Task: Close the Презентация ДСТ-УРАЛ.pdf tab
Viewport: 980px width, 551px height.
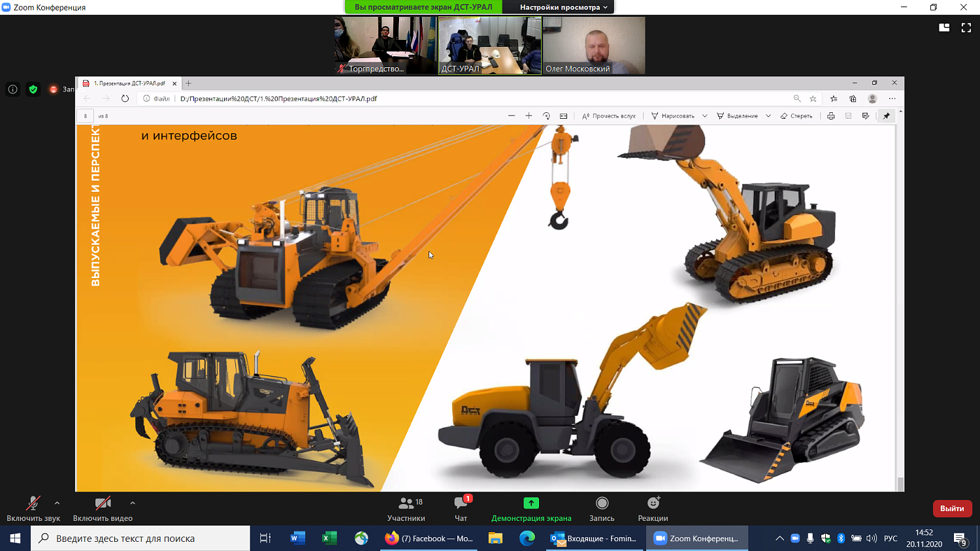Action: click(x=174, y=84)
